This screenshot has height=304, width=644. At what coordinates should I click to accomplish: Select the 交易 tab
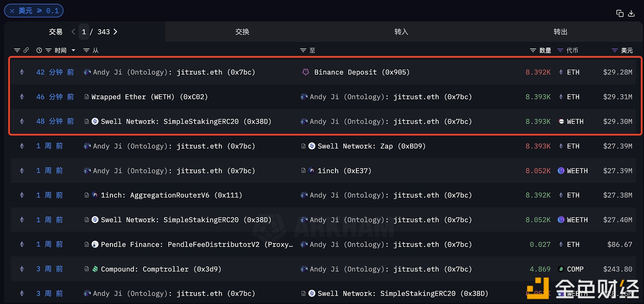click(55, 32)
